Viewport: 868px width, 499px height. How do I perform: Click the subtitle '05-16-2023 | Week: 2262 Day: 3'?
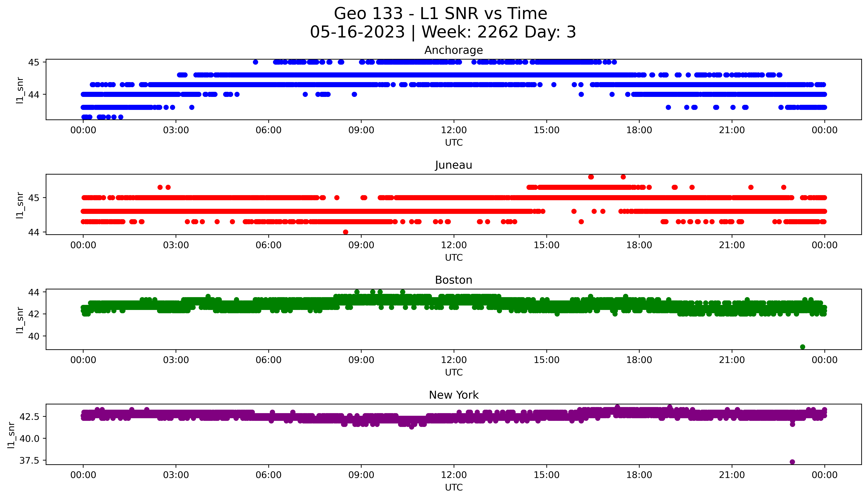(x=443, y=32)
